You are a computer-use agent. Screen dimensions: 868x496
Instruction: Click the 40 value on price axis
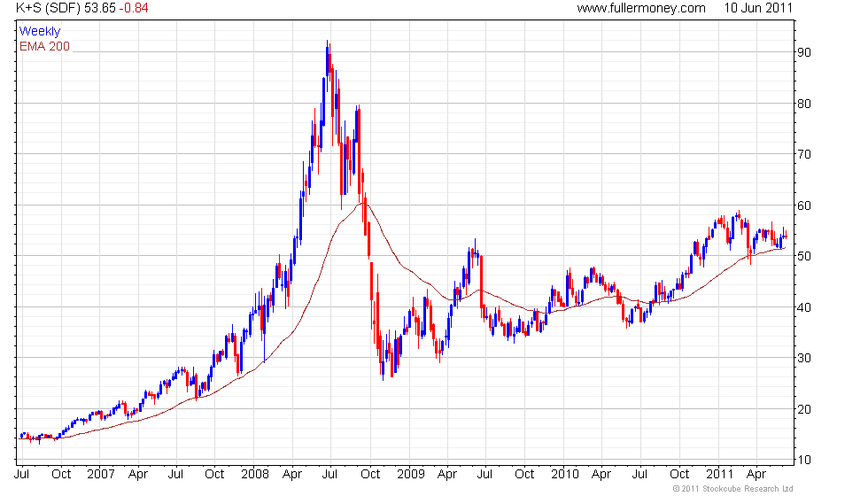click(x=804, y=307)
